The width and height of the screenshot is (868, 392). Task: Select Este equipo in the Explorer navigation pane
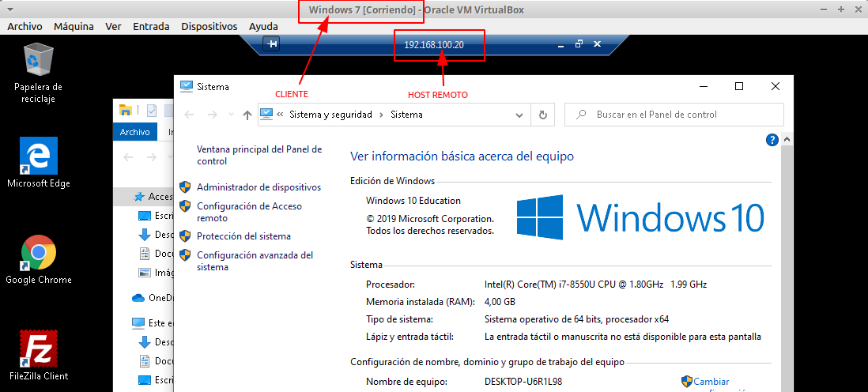153,322
